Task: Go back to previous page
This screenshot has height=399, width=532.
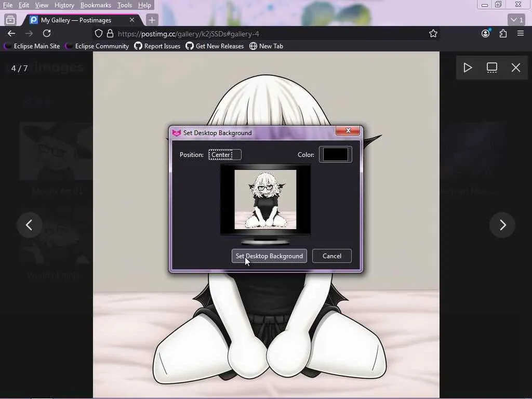Action: click(11, 33)
